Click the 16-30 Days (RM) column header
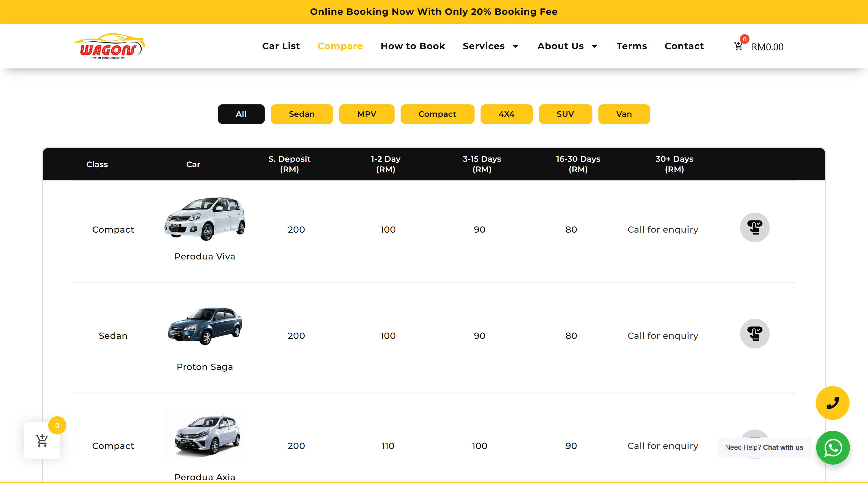The image size is (868, 483). click(x=578, y=164)
